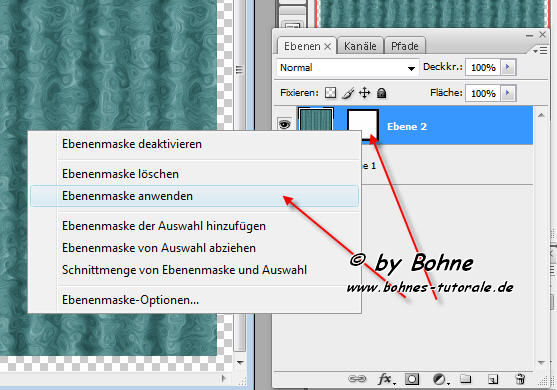557x390 pixels.
Task: Create new adjustment layer icon
Action: point(440,379)
